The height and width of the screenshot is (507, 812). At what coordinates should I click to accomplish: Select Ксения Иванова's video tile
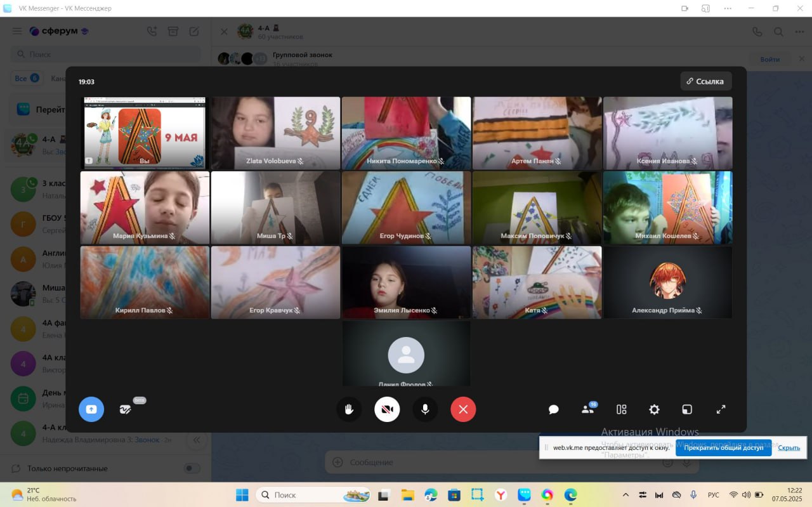tap(667, 133)
